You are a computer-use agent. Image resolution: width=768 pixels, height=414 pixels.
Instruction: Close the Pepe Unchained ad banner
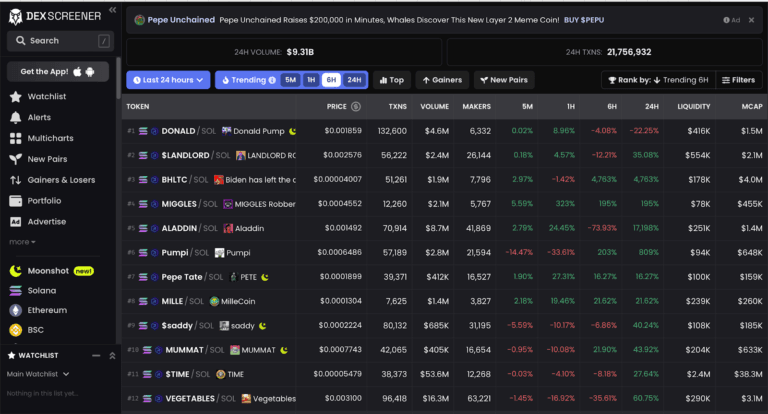751,20
